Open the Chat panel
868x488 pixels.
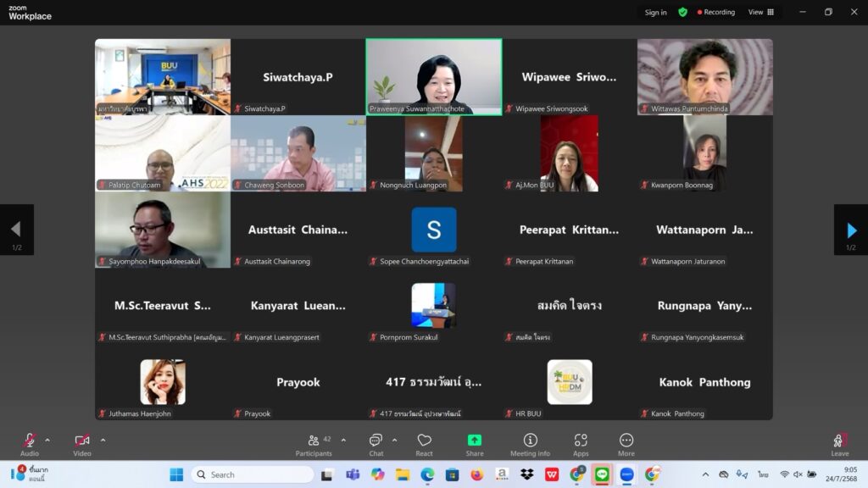pos(376,444)
